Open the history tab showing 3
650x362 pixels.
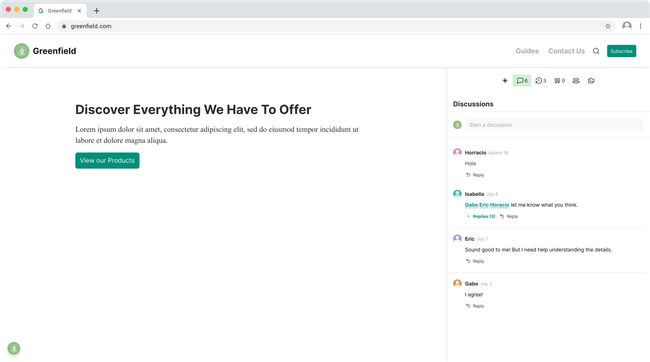(x=541, y=81)
